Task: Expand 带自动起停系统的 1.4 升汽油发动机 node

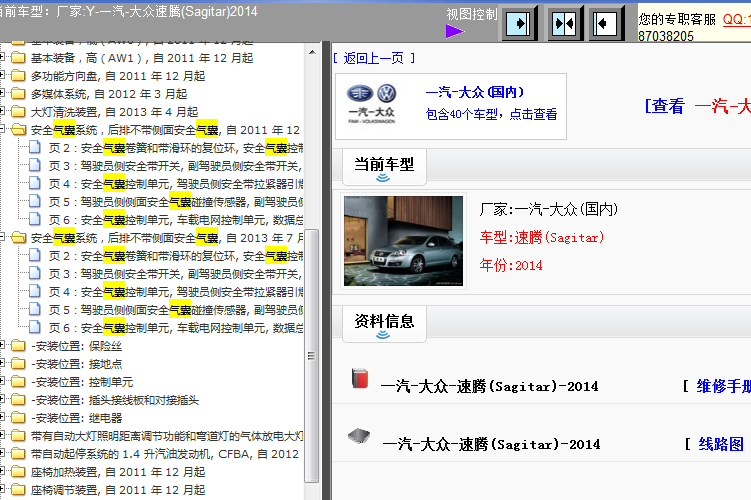Action: tap(2, 454)
